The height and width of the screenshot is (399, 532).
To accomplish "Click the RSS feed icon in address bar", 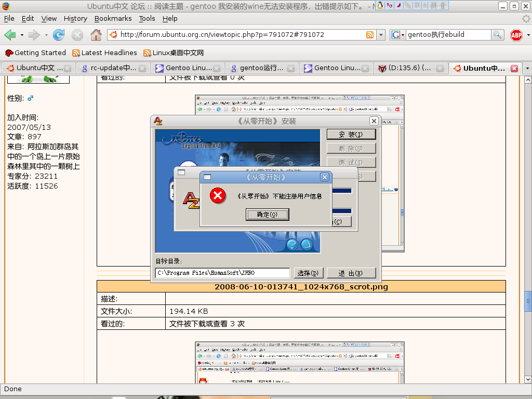I will (x=370, y=35).
